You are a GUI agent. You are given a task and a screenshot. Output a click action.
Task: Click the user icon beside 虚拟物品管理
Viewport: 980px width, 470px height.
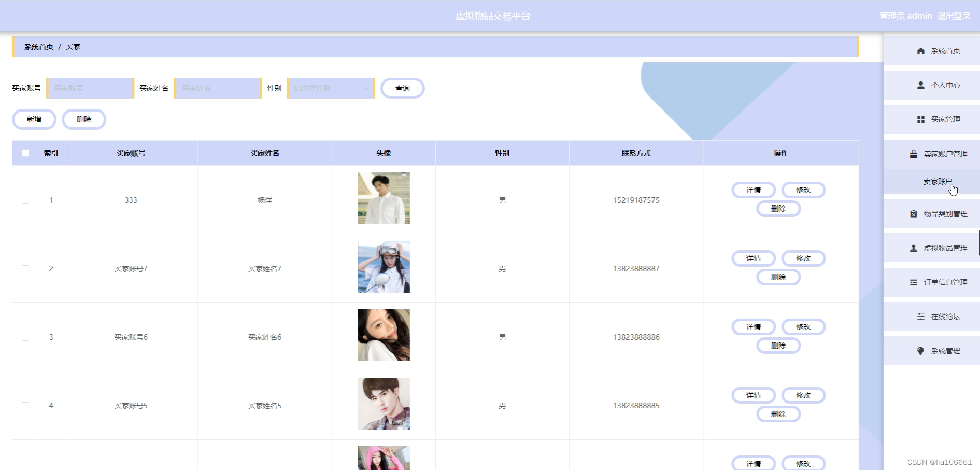tap(913, 248)
